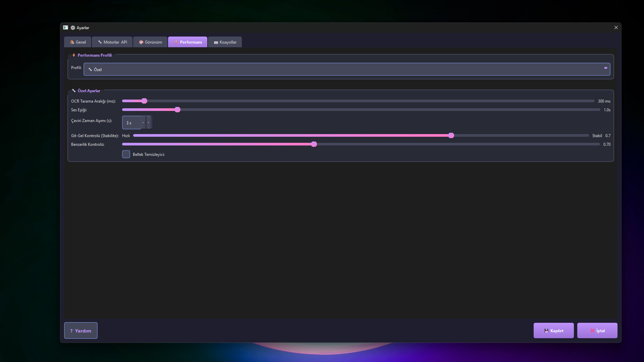The height and width of the screenshot is (362, 644).
Task: Click the wrench icon on Motorlar API tab
Action: [x=100, y=42]
